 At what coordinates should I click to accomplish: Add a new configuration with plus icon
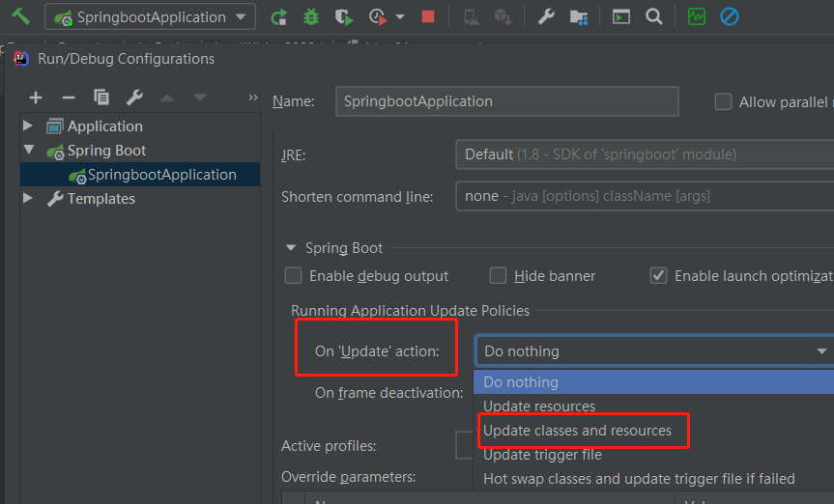click(x=36, y=98)
